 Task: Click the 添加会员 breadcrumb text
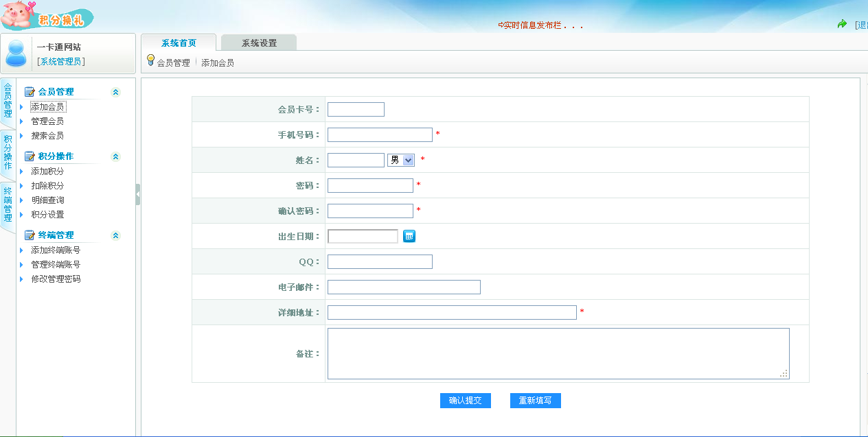218,62
